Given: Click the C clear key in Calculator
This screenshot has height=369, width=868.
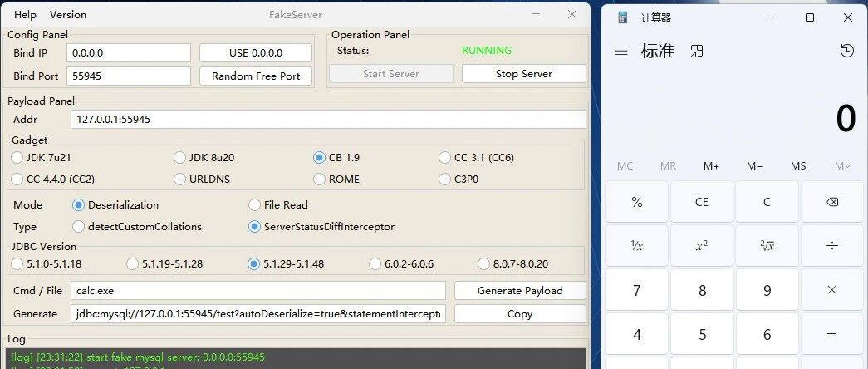Looking at the screenshot, I should pos(767,202).
